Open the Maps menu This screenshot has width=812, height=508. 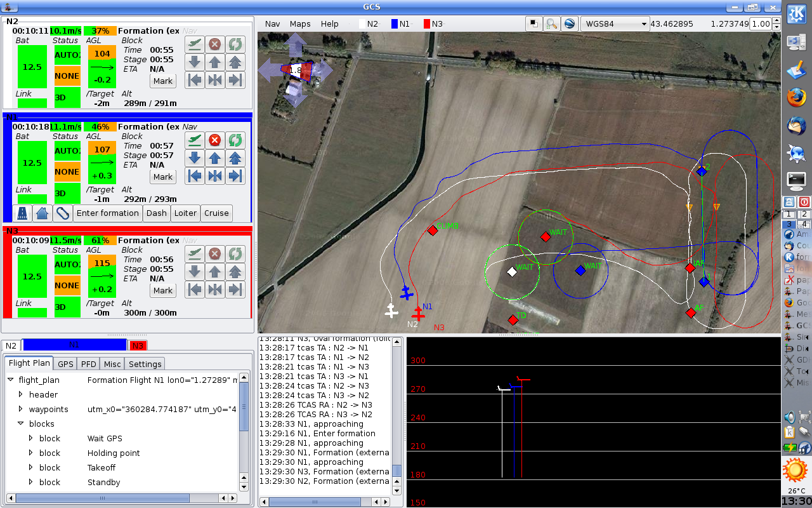pos(300,24)
